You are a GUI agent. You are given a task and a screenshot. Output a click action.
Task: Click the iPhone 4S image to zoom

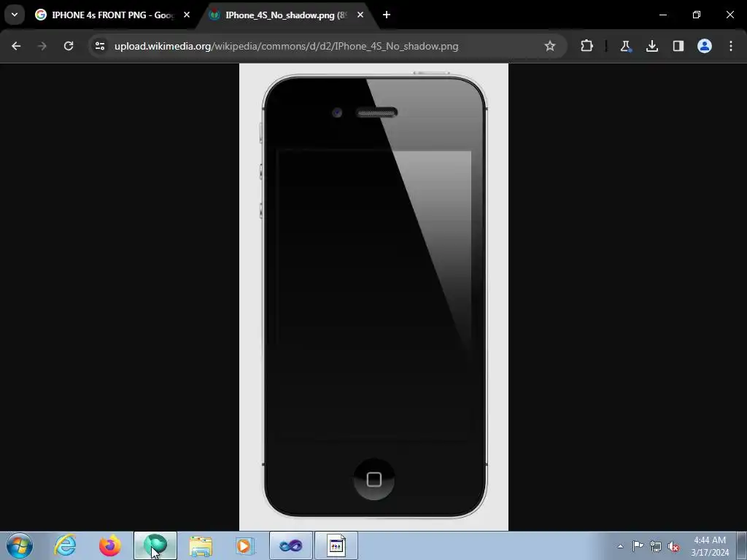click(373, 297)
